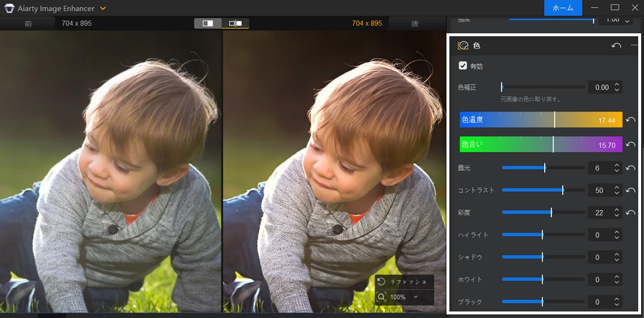Collapse the 色 panel
Image resolution: width=644 pixels, height=318 pixels.
635,45
